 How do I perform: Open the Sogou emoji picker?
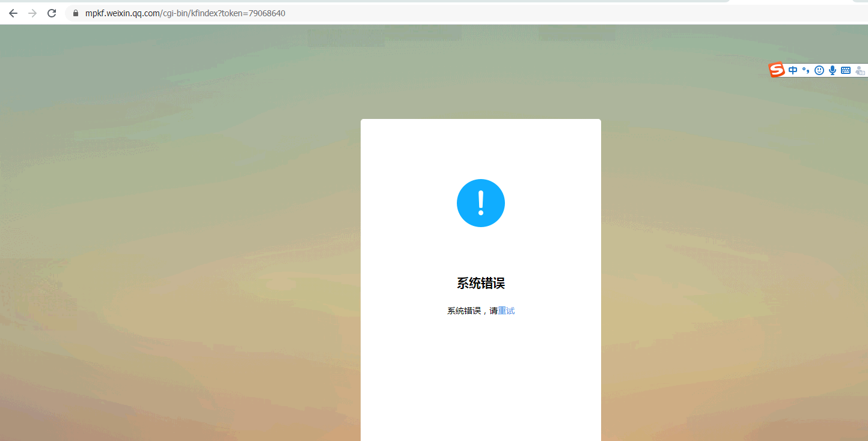tap(819, 70)
